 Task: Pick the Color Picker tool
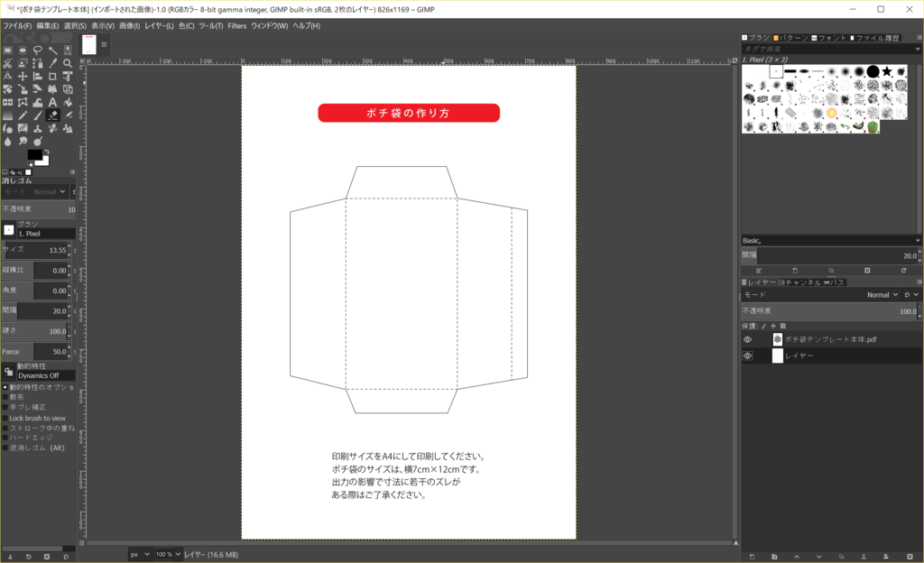click(x=51, y=63)
